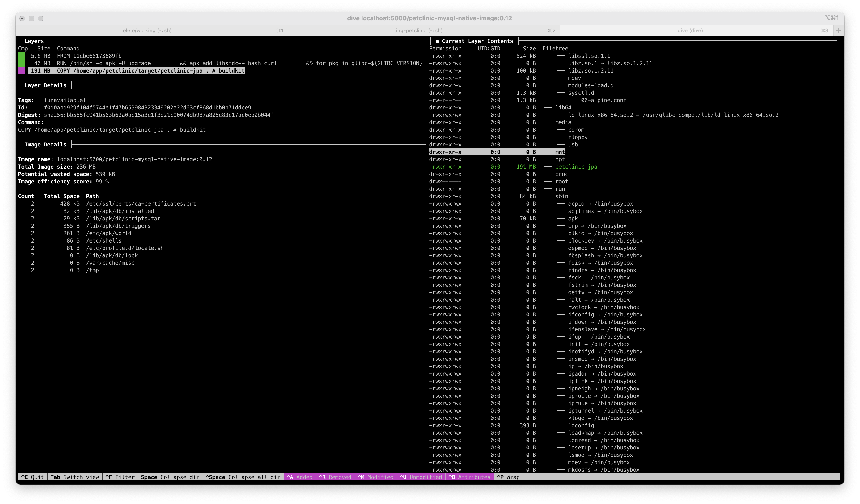This screenshot has height=504, width=860.
Task: Click the Image name value
Action: (135, 159)
